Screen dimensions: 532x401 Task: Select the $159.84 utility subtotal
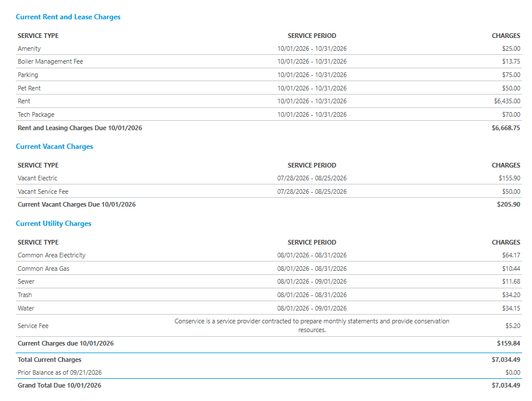[x=508, y=343]
